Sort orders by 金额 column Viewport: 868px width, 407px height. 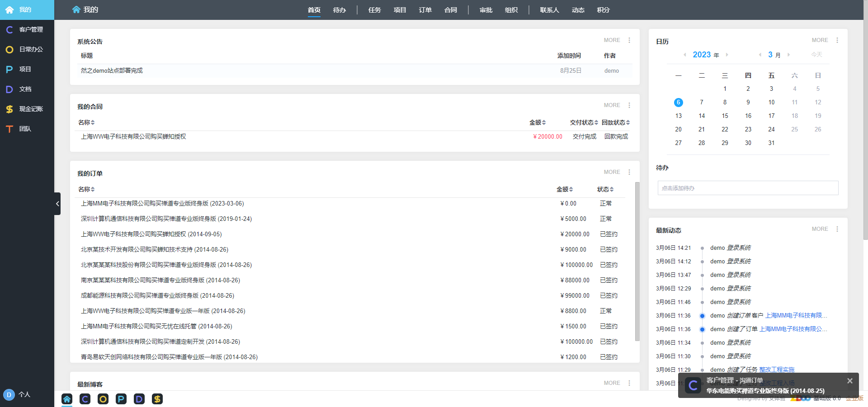point(565,189)
